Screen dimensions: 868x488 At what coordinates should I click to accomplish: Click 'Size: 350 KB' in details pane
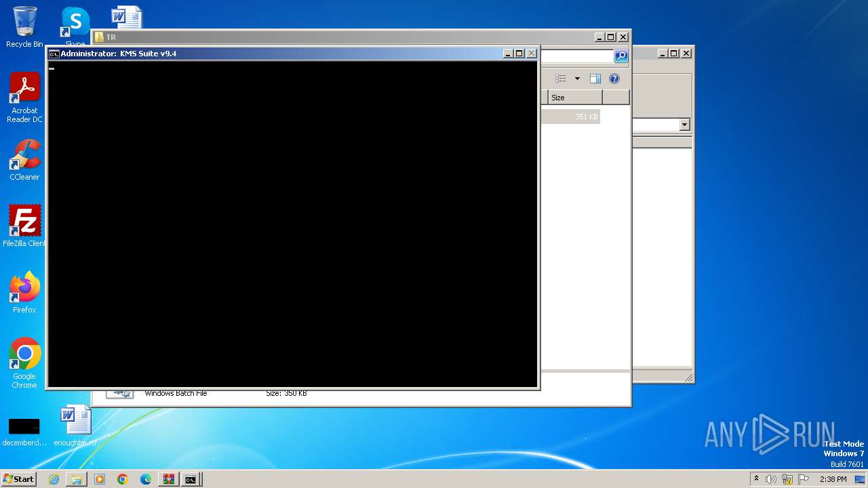286,393
